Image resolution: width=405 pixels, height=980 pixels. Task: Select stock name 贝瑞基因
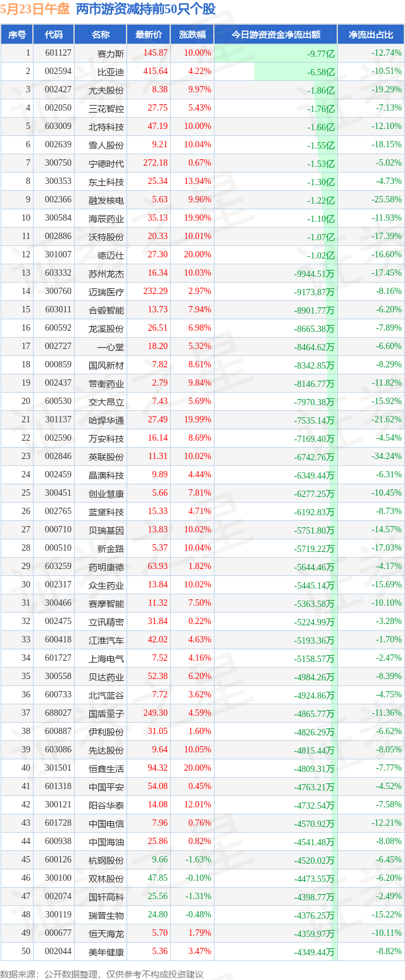pos(106,530)
